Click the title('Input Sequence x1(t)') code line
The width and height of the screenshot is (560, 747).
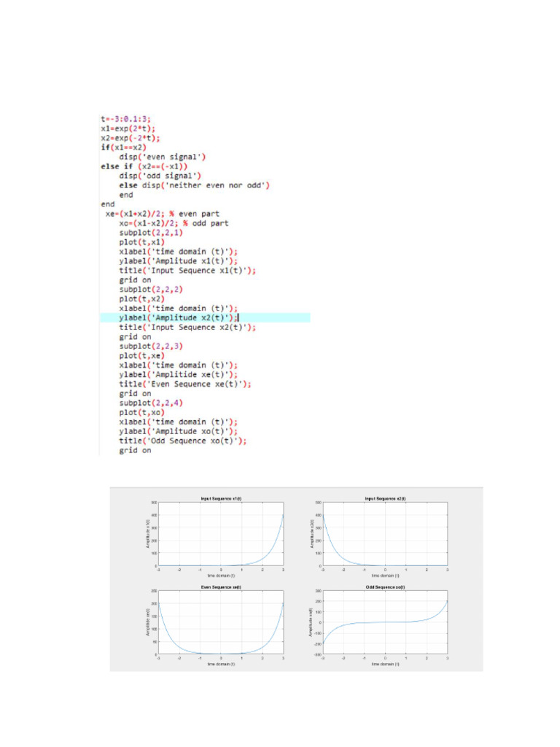[x=187, y=271]
